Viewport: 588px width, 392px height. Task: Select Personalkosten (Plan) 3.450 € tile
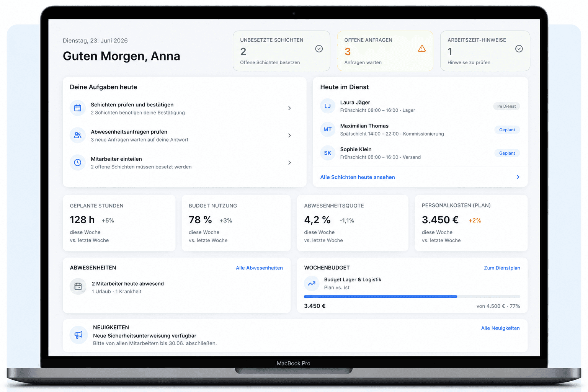click(471, 223)
